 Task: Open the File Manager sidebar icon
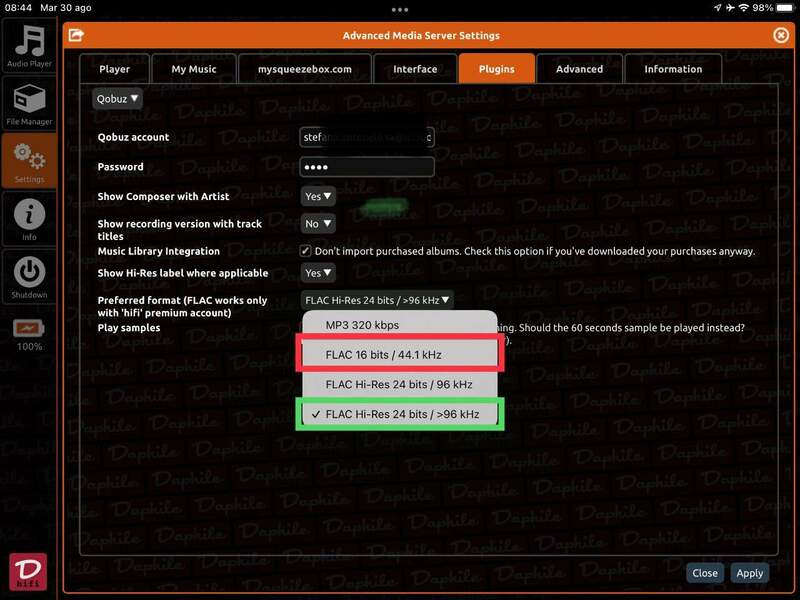coord(29,104)
